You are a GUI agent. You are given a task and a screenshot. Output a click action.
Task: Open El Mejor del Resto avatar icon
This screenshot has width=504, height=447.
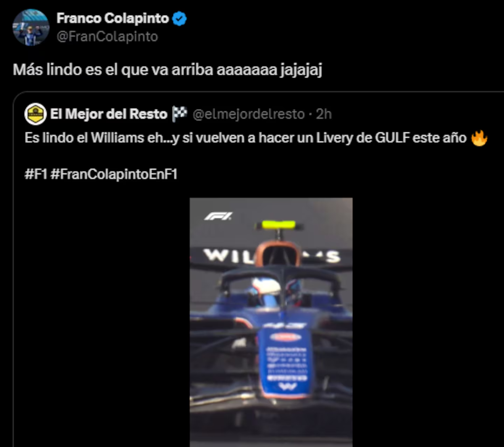coord(35,114)
